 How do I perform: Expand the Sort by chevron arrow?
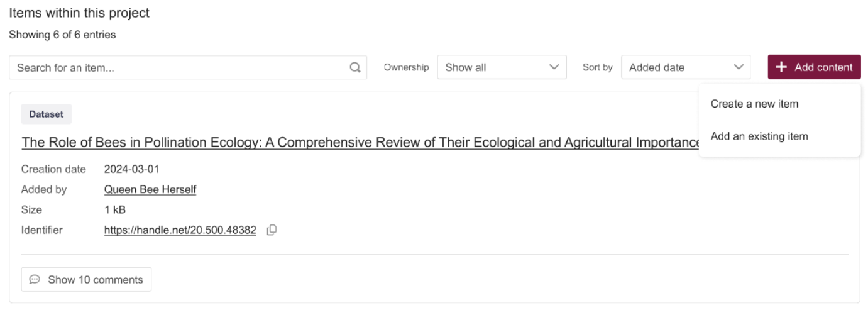[738, 67]
